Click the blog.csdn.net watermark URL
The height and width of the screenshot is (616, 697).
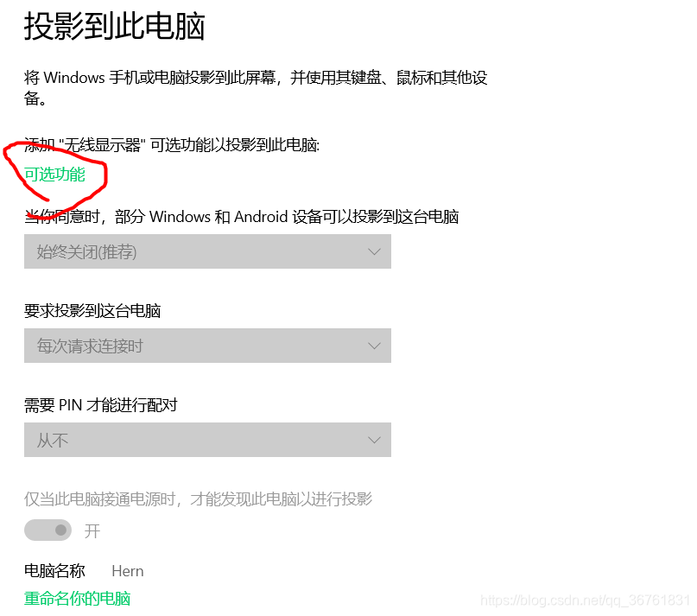tap(586, 600)
